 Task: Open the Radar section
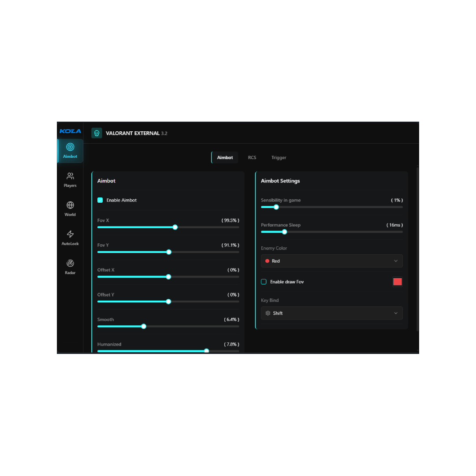70,267
